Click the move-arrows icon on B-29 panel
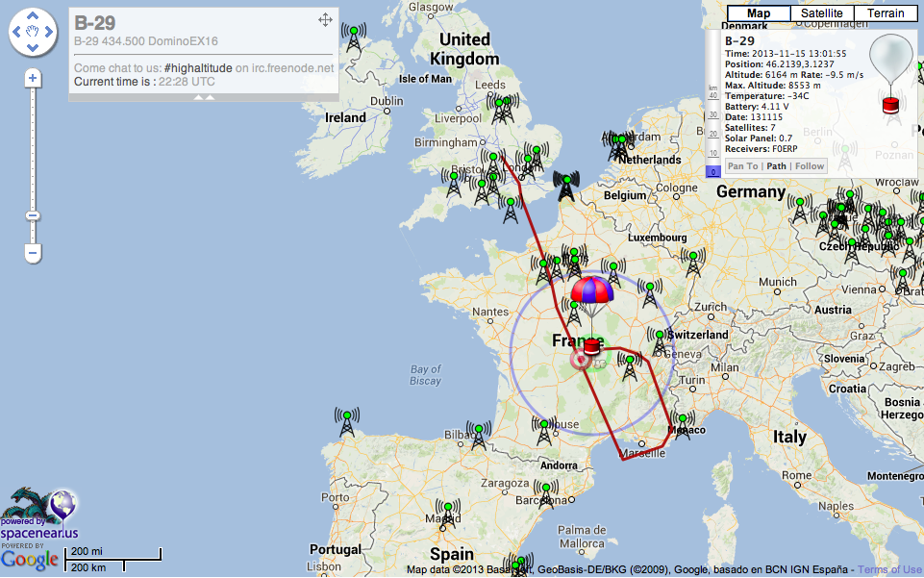This screenshot has width=924, height=578. [325, 20]
